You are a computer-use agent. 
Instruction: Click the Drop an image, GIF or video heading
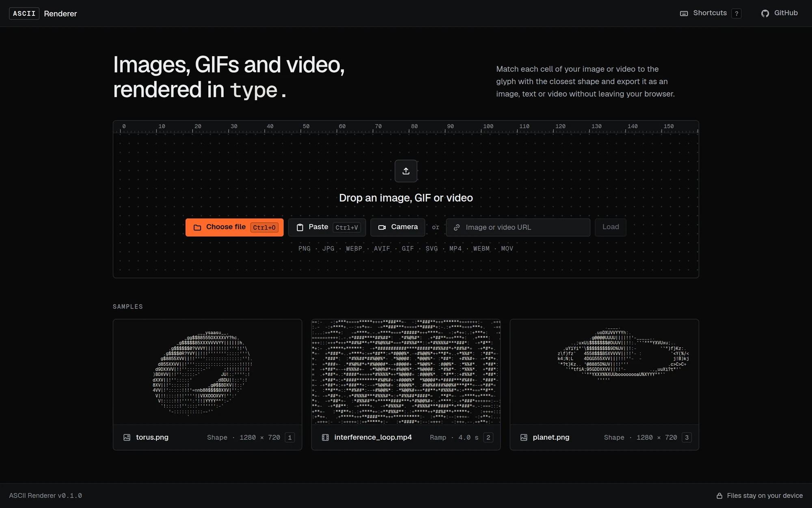click(x=406, y=198)
